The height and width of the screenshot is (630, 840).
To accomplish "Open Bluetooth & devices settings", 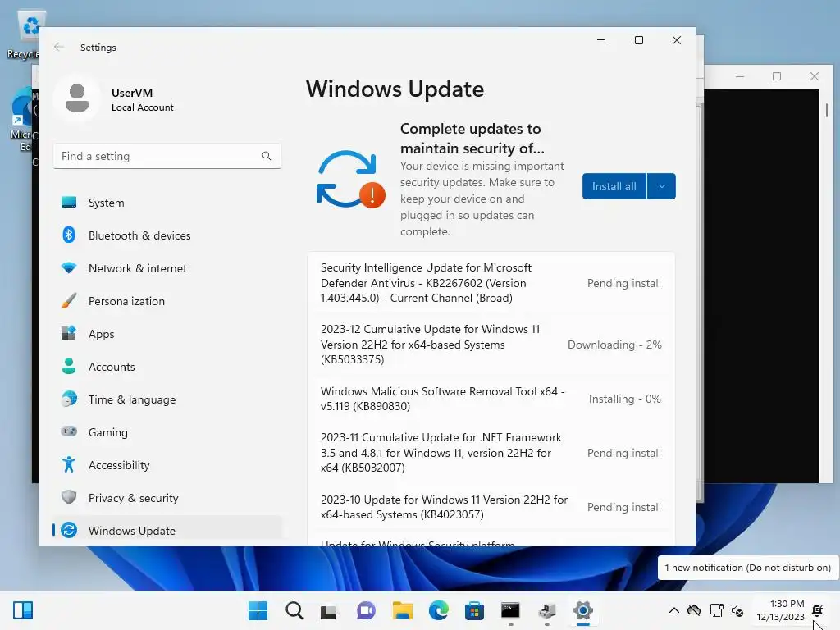I will (x=167, y=235).
